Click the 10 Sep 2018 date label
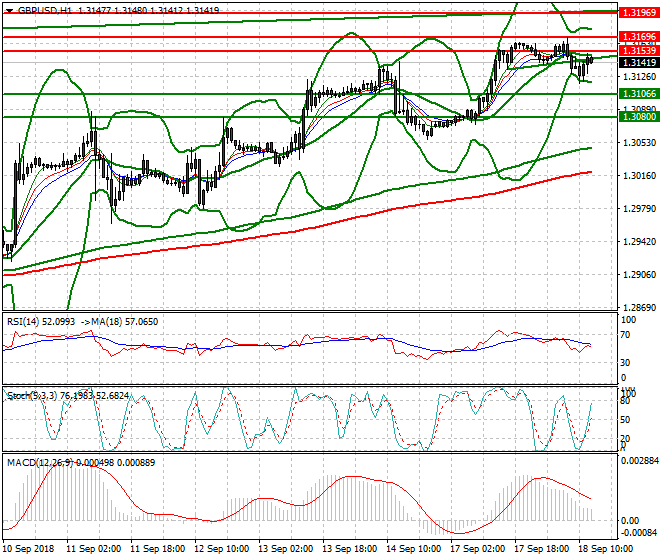The image size is (660, 560). [x=28, y=549]
